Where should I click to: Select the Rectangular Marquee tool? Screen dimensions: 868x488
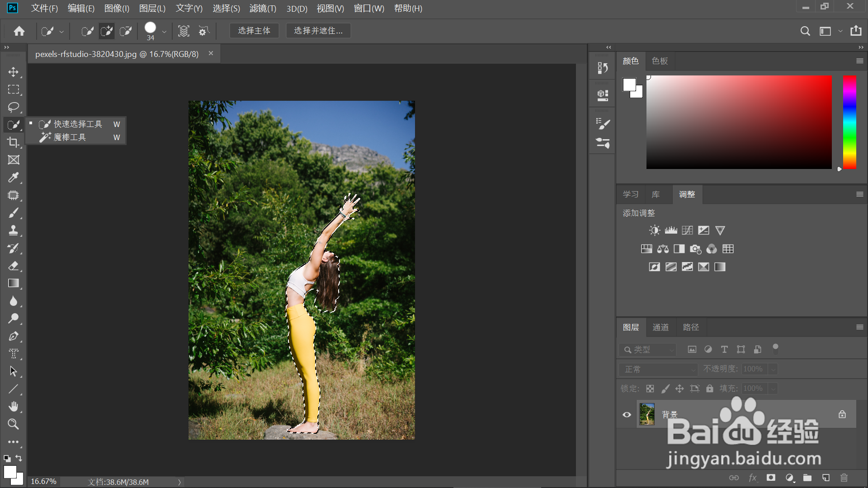point(14,89)
